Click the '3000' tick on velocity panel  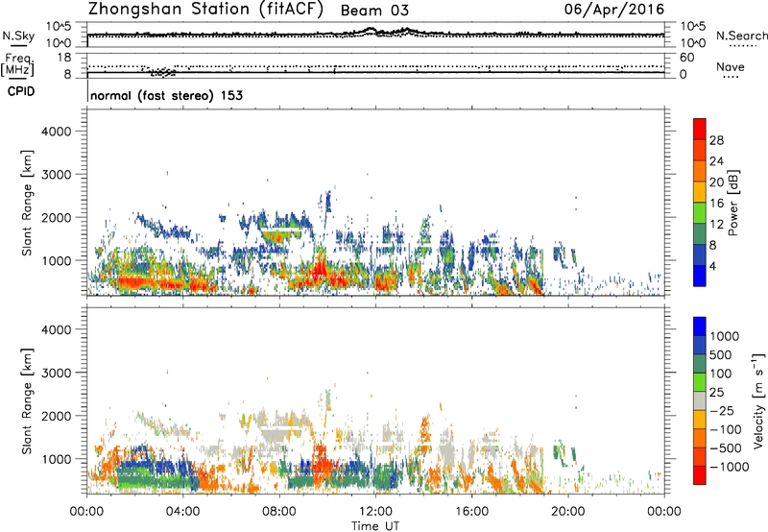(57, 373)
